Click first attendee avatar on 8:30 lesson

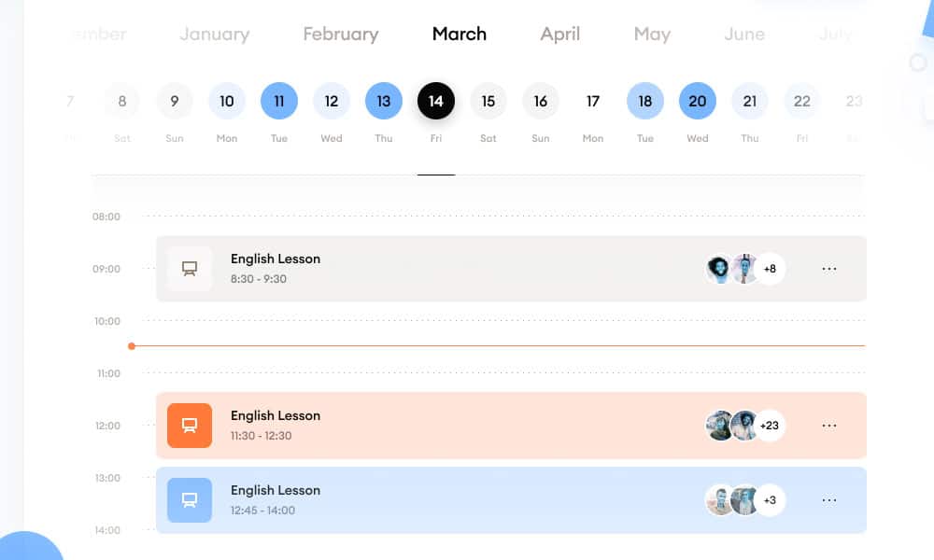point(719,269)
